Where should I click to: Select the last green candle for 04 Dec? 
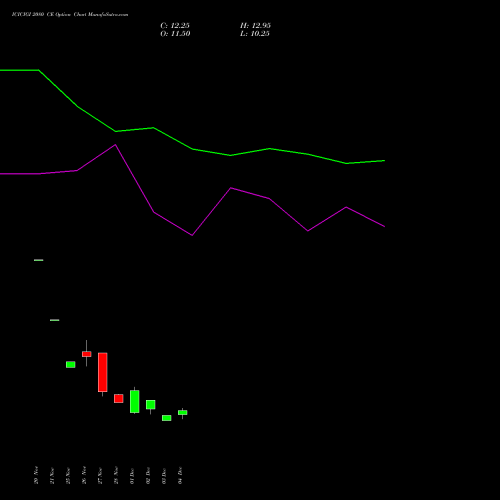(183, 413)
